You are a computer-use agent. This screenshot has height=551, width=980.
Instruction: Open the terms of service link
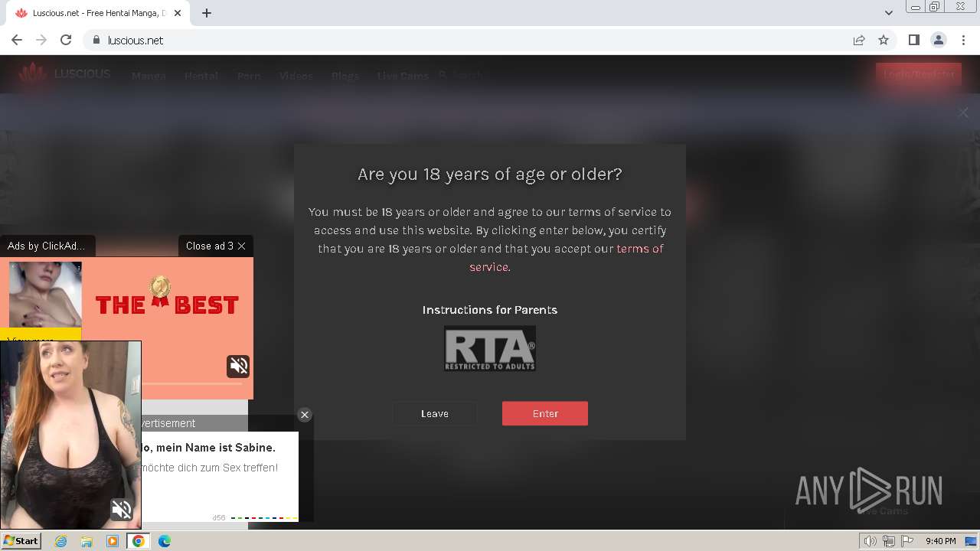566,258
